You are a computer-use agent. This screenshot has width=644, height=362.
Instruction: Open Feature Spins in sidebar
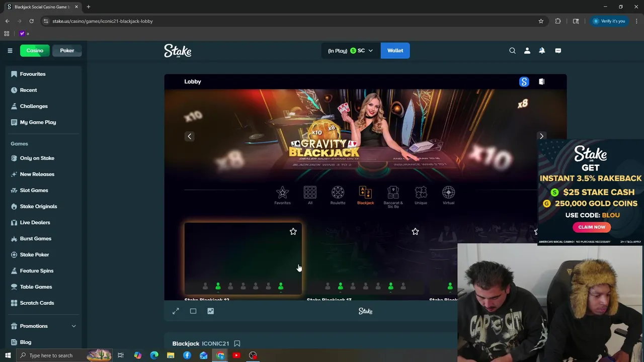(x=43, y=270)
